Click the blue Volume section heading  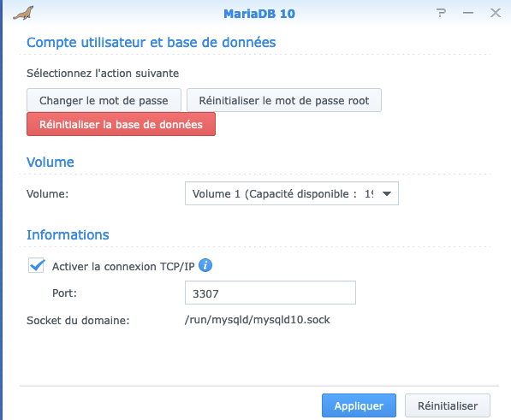coord(51,162)
